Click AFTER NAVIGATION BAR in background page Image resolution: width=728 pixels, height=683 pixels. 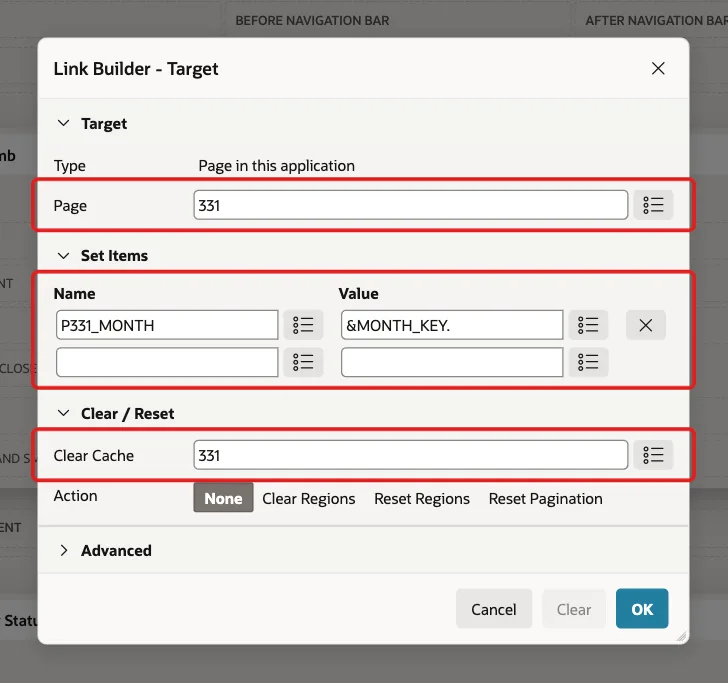656,20
